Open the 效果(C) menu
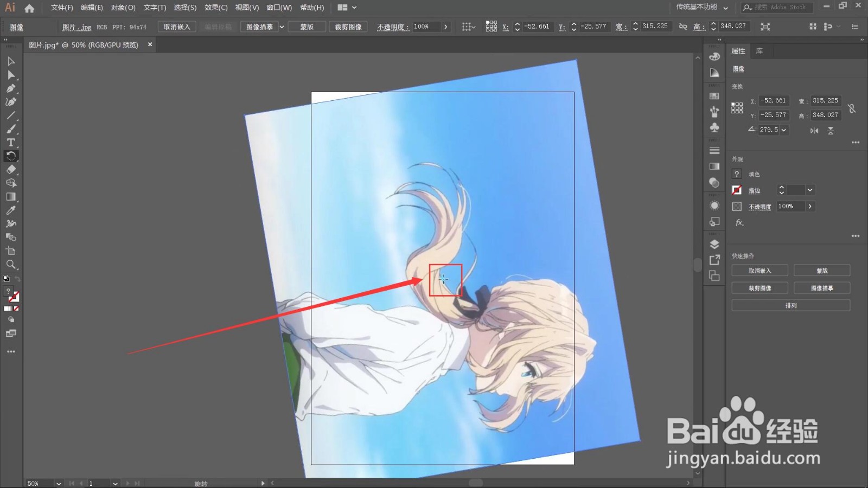The image size is (868, 488). [x=216, y=8]
